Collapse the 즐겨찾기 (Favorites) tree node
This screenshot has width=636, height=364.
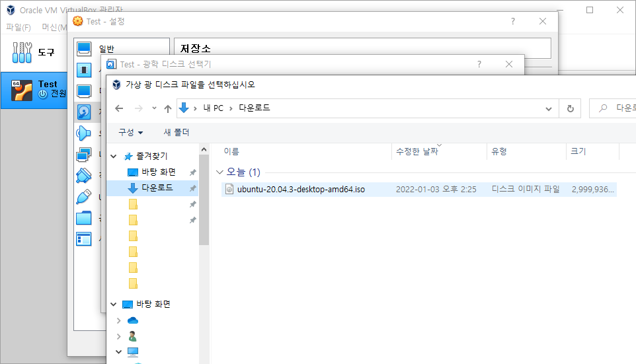[x=114, y=156]
